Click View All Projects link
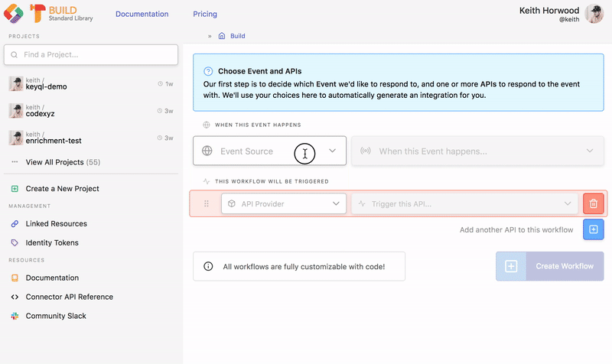The height and width of the screenshot is (364, 612). coord(63,162)
